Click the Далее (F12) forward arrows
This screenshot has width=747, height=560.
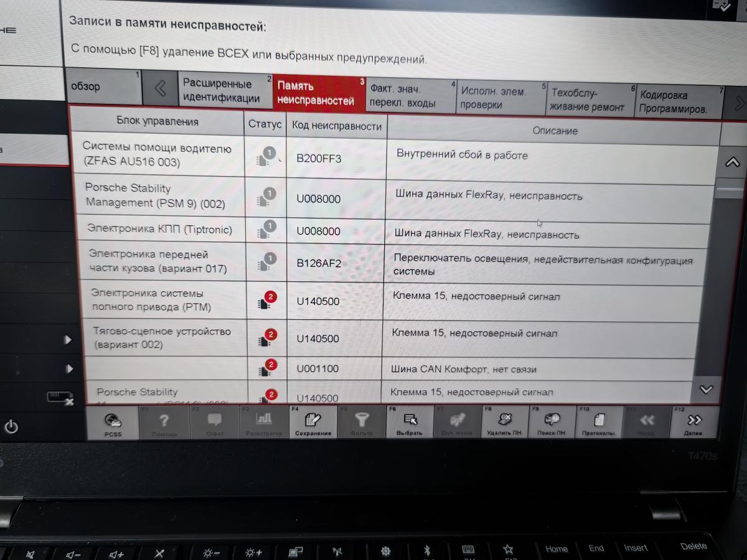tap(693, 422)
